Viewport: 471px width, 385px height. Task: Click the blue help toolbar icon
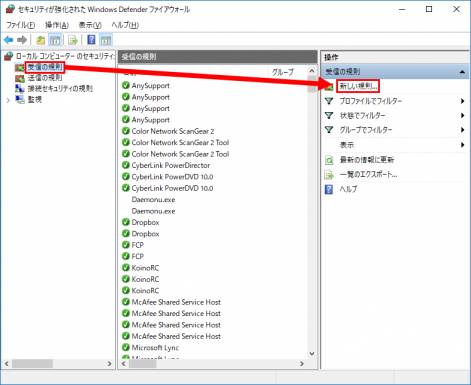[91, 40]
